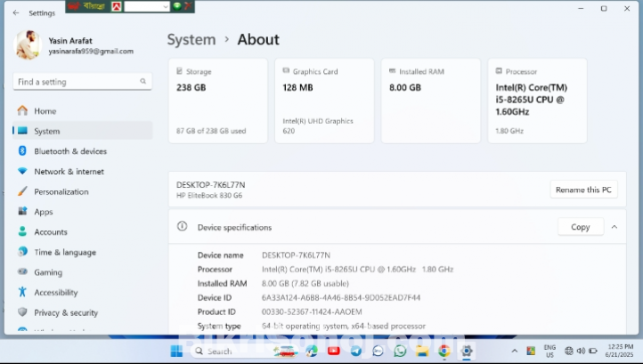Screen dimensions: 643x364
Task: Navigate to System in the breadcrumb
Action: click(x=191, y=40)
